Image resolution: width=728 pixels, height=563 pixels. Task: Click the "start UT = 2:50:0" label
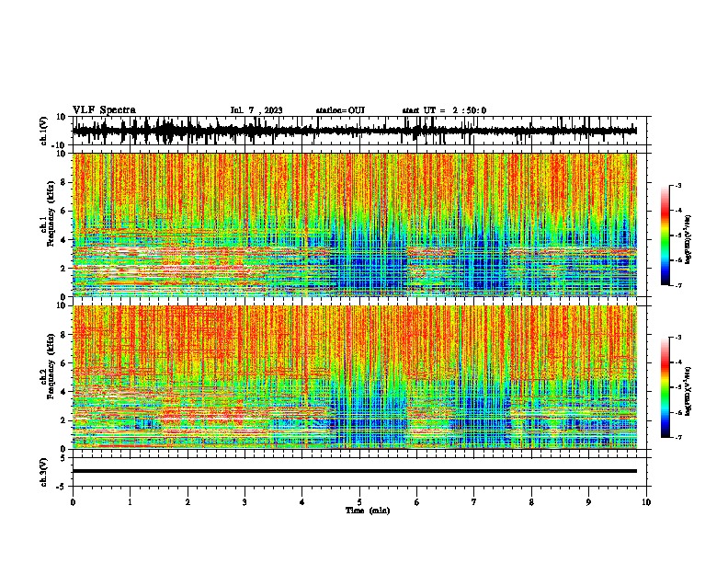(x=444, y=110)
